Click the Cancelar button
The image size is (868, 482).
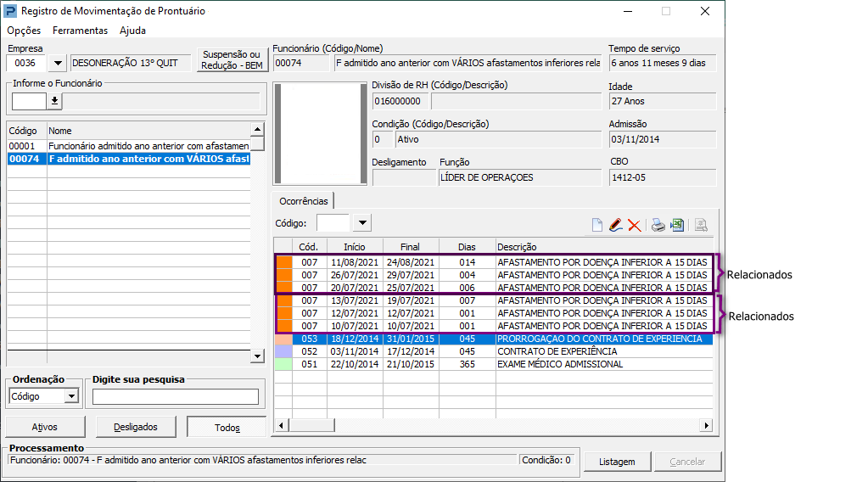pyautogui.click(x=687, y=462)
